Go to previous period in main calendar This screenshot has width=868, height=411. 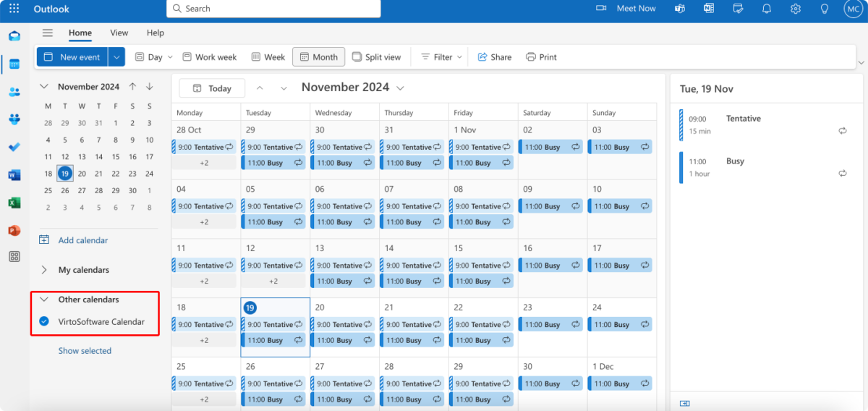tap(260, 88)
